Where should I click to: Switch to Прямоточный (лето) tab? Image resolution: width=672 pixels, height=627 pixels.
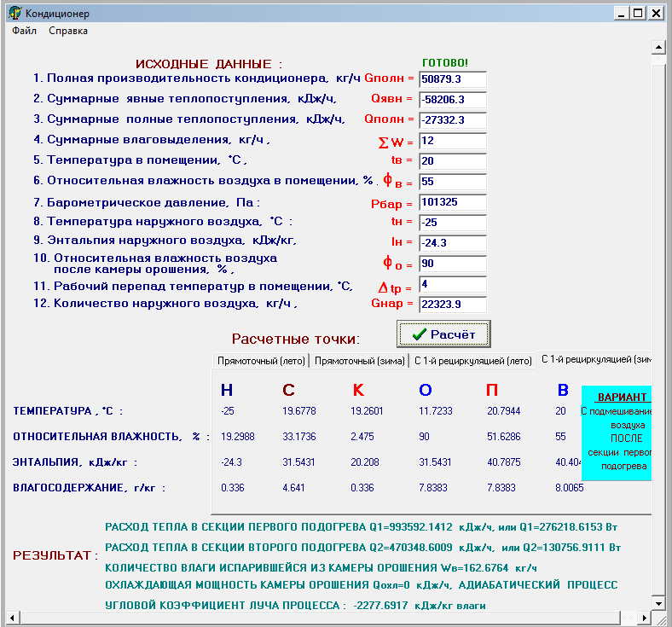coord(261,361)
